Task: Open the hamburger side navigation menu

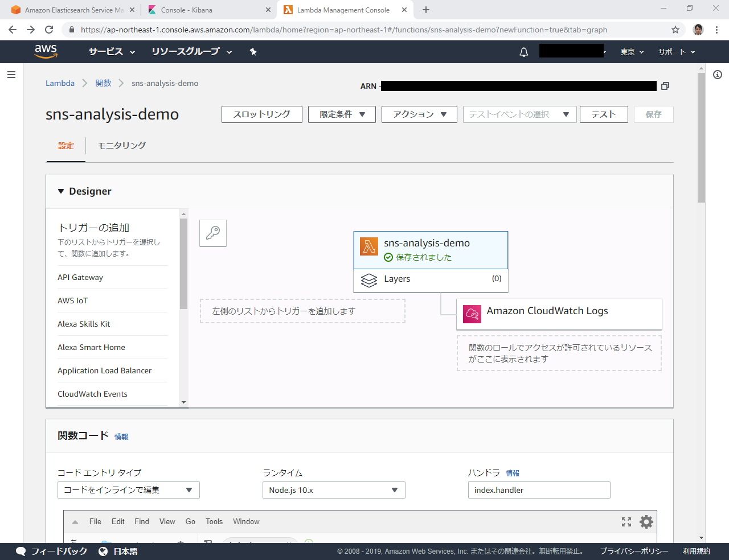Action: pyautogui.click(x=11, y=75)
